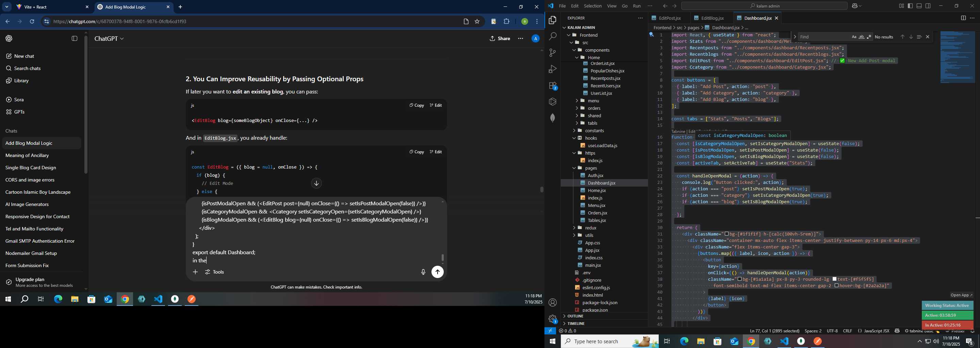Open the VS Code Manage gear
The height and width of the screenshot is (348, 980).
tap(552, 319)
